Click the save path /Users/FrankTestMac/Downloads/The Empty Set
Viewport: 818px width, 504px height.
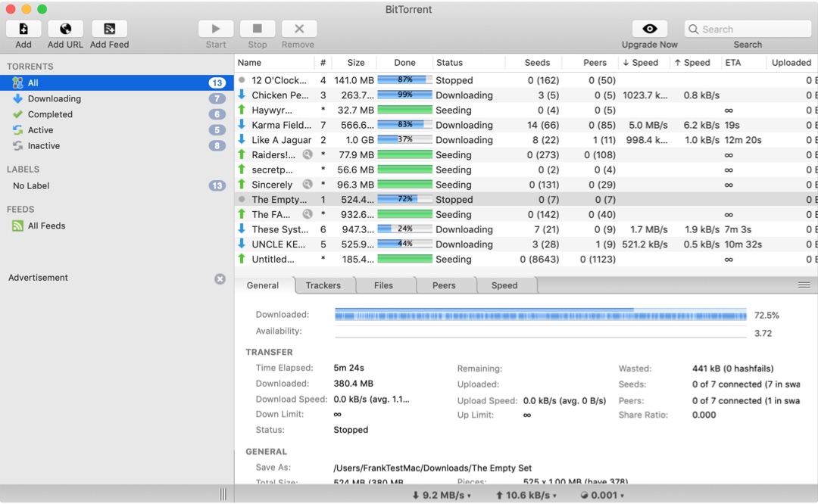point(432,468)
